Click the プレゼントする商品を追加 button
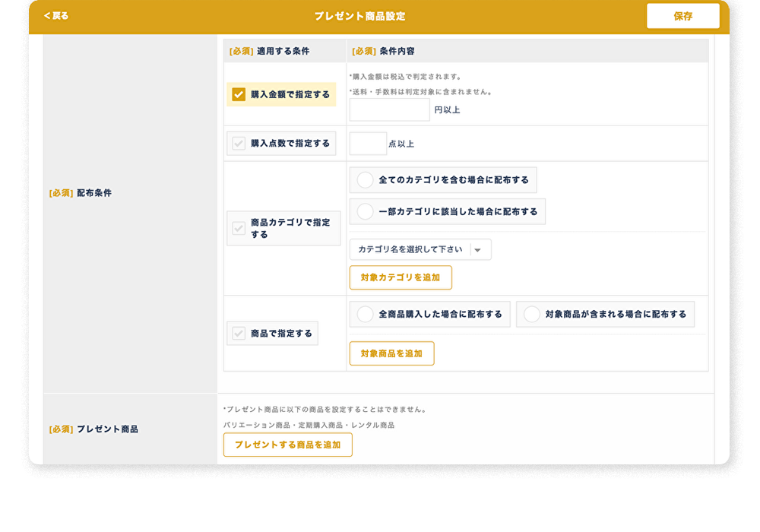Image resolution: width=760 pixels, height=532 pixels. [287, 445]
